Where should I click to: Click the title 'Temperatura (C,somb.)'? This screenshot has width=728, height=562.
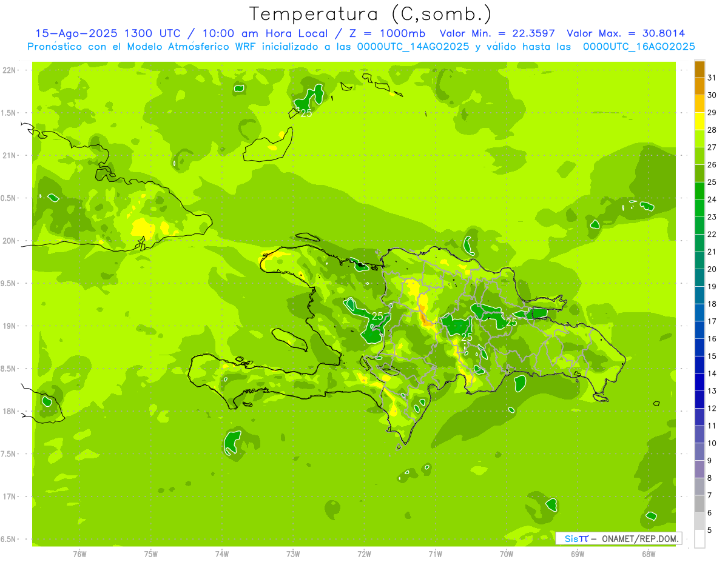pyautogui.click(x=370, y=13)
